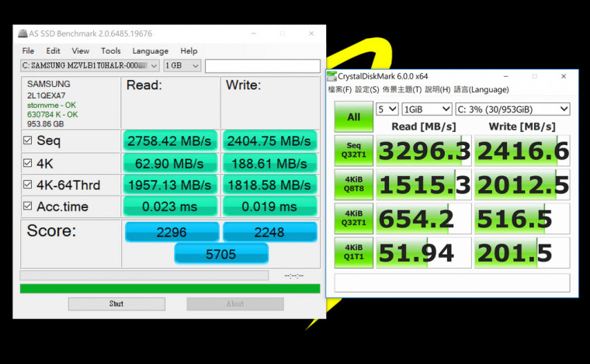Click the Start button in AS SSD Benchmark
Viewport: 590px width, 364px height.
(116, 303)
